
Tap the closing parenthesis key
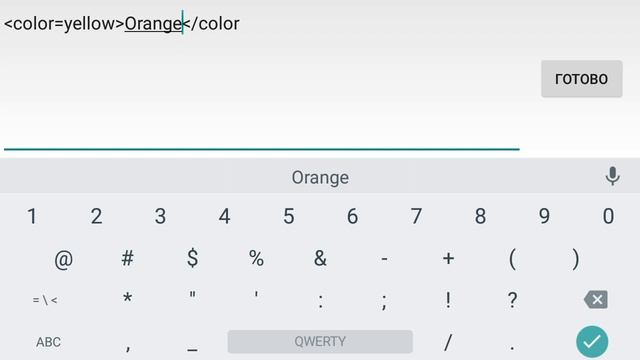[x=576, y=259]
